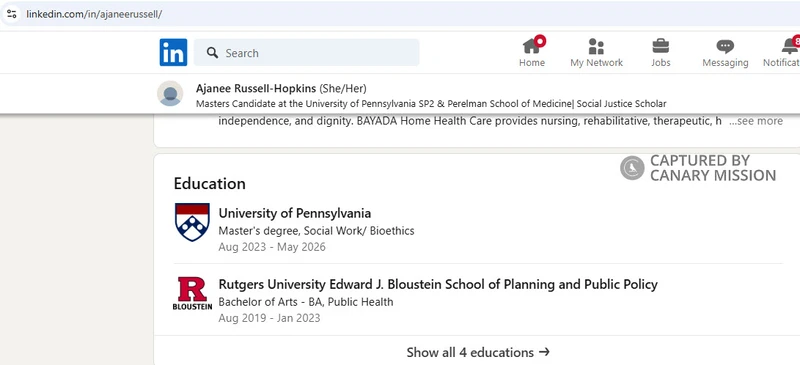Click the browser address bar URL
Image resolution: width=800 pixels, height=365 pixels.
pyautogui.click(x=94, y=14)
